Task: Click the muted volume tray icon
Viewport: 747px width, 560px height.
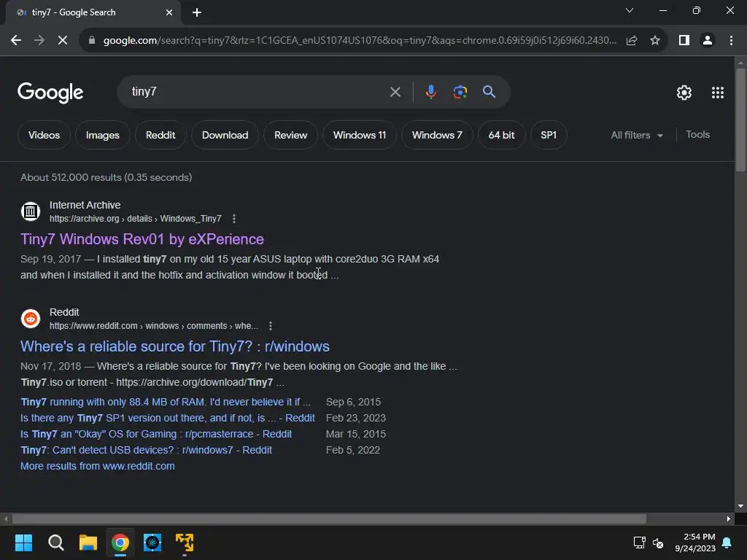Action: (658, 542)
